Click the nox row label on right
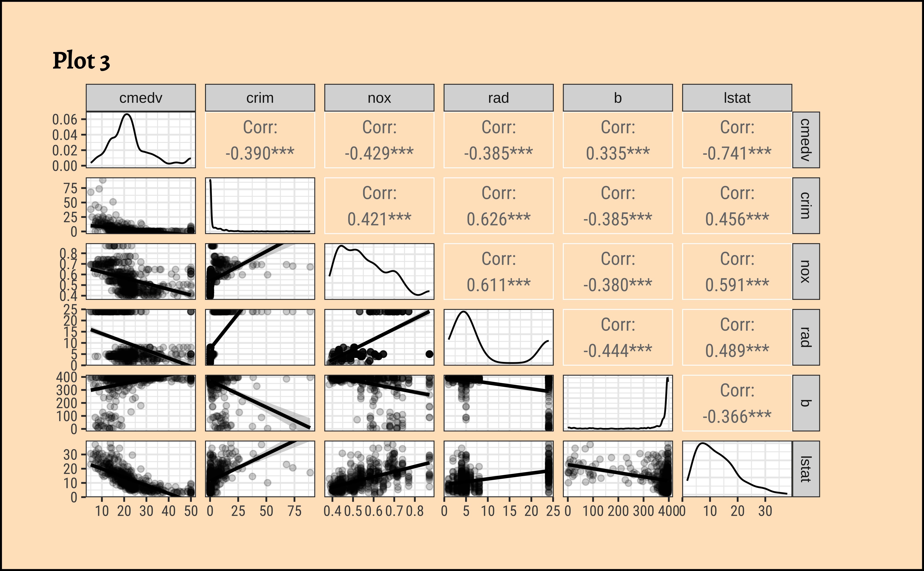The height and width of the screenshot is (571, 924). point(805,271)
